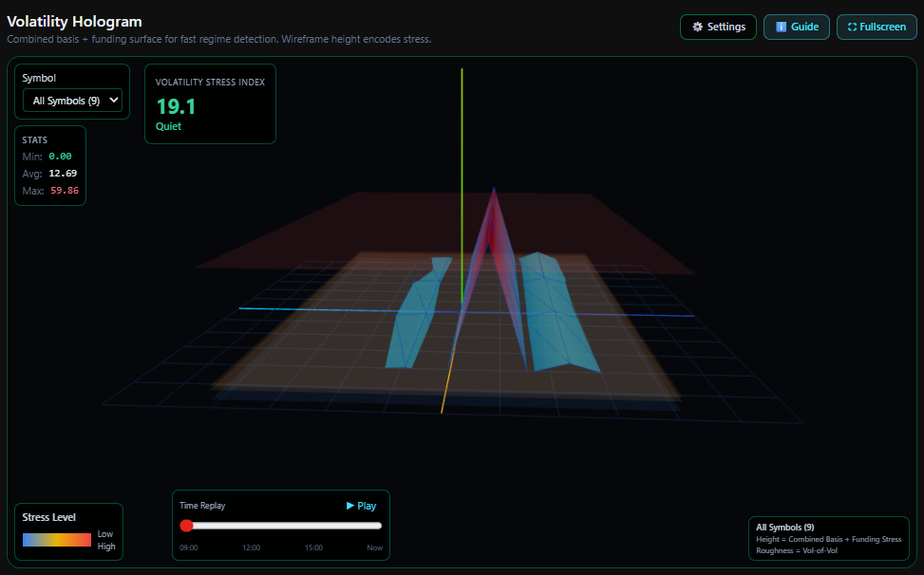
Task: Toggle the Quiet stress status label
Action: coord(168,125)
